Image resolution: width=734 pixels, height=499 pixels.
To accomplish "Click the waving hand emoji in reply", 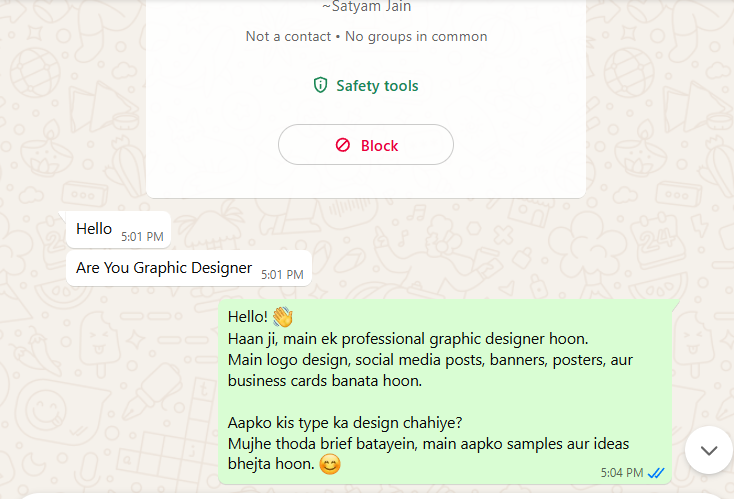I will [x=283, y=317].
